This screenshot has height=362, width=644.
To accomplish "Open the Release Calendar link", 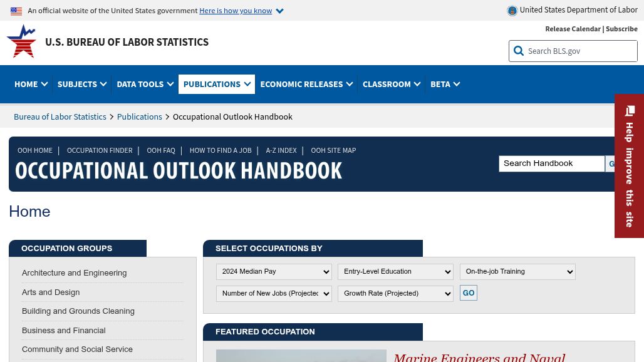I will pos(573,29).
